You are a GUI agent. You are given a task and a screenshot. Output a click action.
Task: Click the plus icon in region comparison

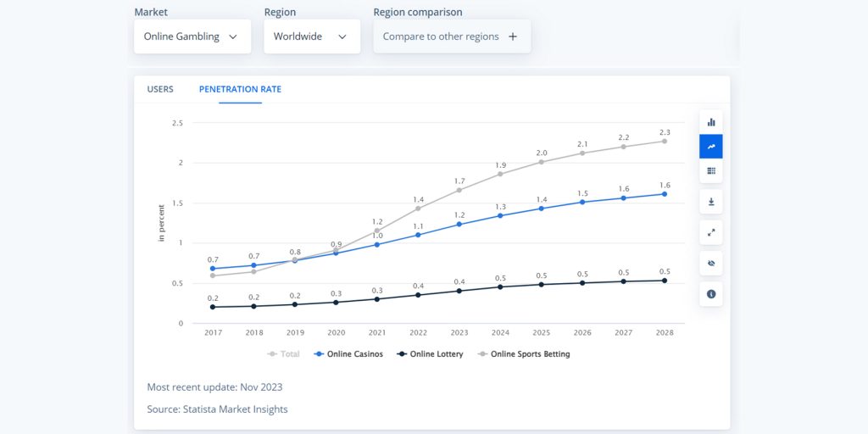[x=513, y=36]
